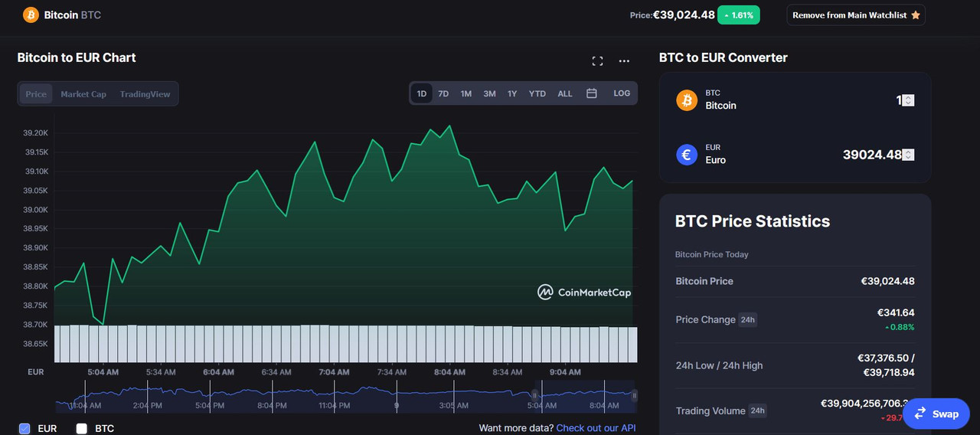This screenshot has width=980, height=435.
Task: Click the 6:04 AM x-axis time label
Action: tap(218, 372)
